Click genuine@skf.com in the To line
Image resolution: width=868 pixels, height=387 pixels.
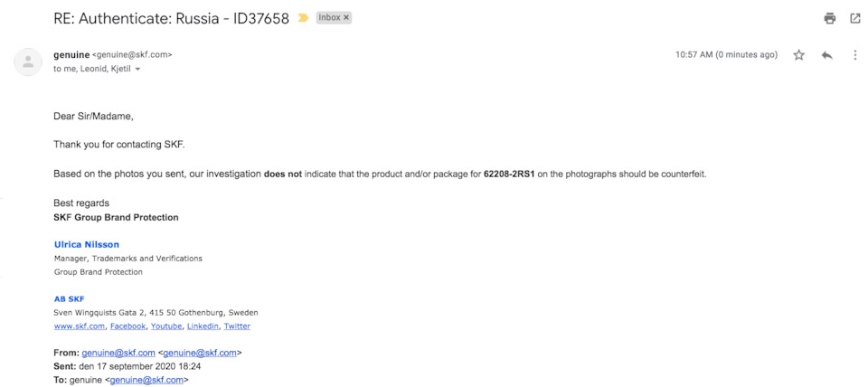[x=146, y=380]
